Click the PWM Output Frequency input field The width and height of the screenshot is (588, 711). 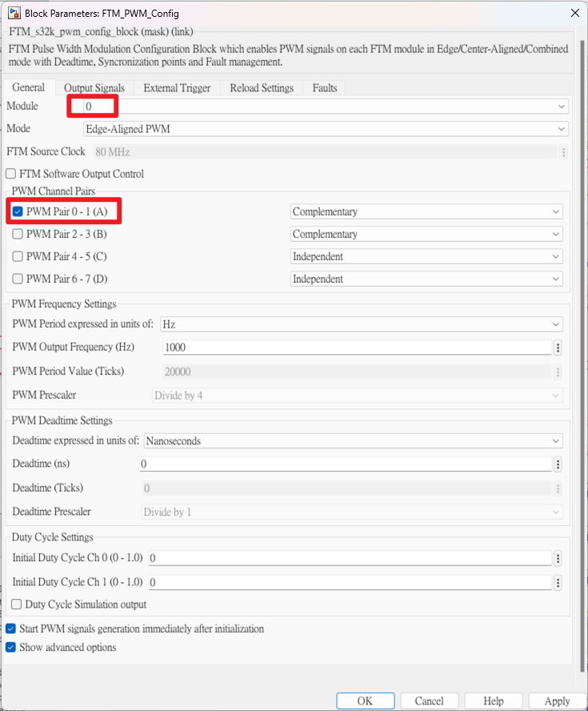tap(356, 347)
